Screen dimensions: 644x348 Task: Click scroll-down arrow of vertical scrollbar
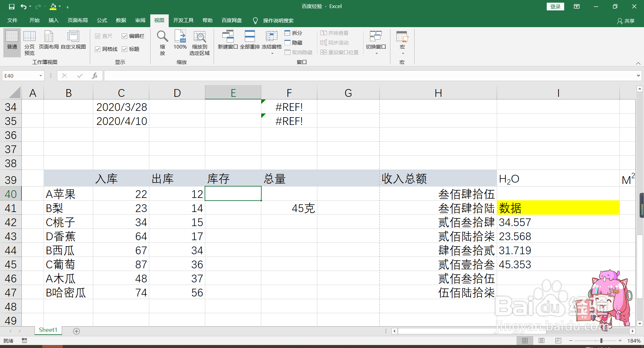(640, 324)
